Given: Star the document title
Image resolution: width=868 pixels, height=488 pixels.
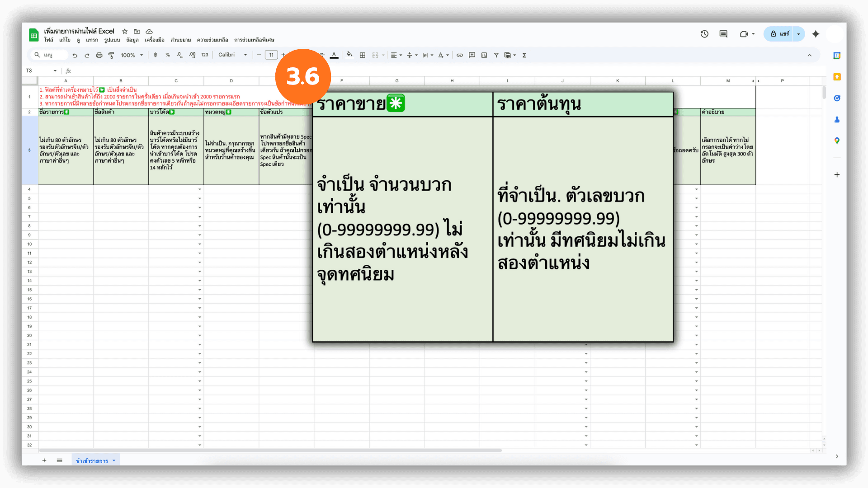Looking at the screenshot, I should [125, 31].
